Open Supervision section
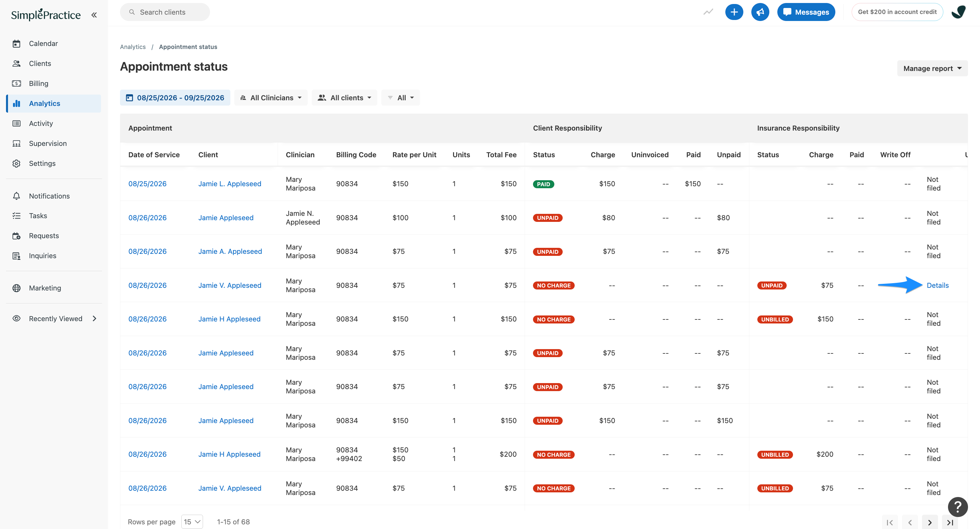Viewport: 980px width, 529px height. click(x=54, y=143)
